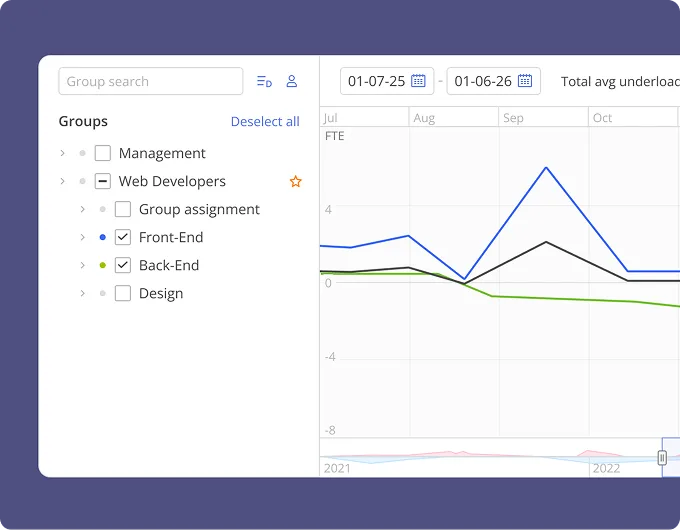Expand the Management group chevron
Screen dimensions: 680x530
[x=62, y=154]
